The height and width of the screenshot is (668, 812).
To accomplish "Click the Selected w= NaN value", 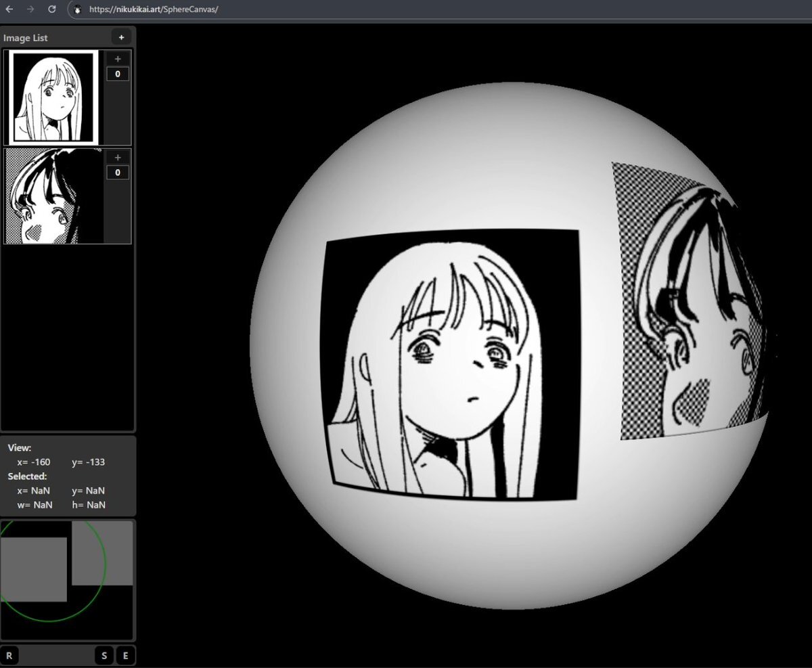I will pos(35,505).
